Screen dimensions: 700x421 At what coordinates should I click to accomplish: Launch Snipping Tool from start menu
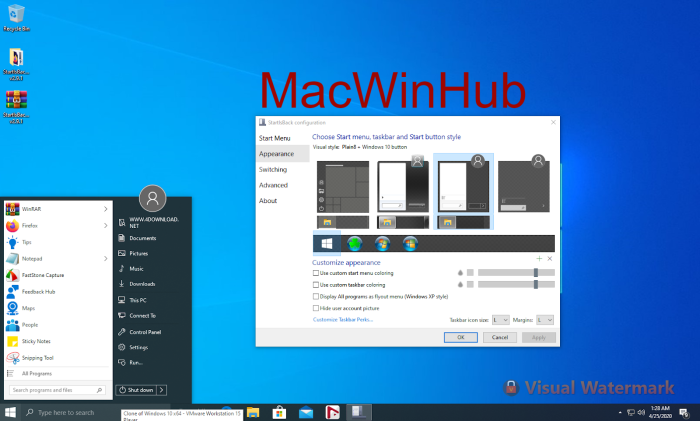57,358
